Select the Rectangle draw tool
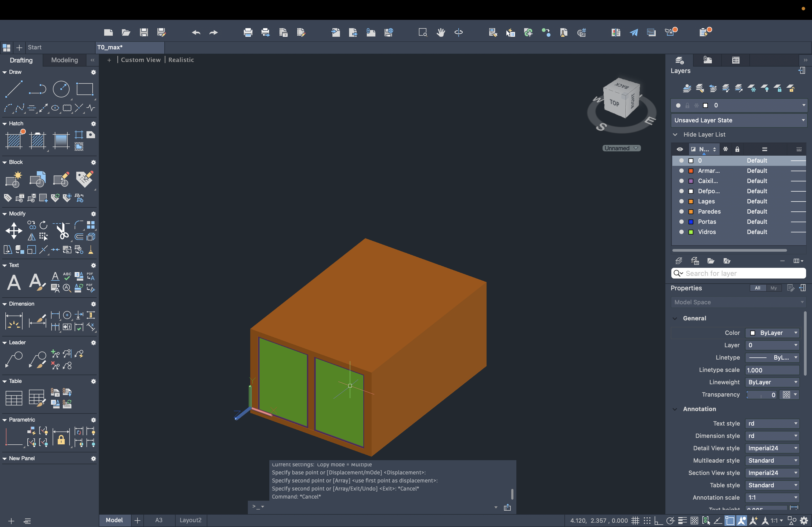This screenshot has width=812, height=527. point(85,89)
